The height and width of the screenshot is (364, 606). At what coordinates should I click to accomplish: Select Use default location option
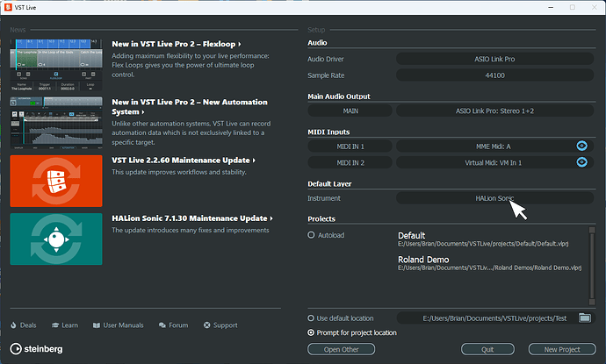click(x=312, y=318)
